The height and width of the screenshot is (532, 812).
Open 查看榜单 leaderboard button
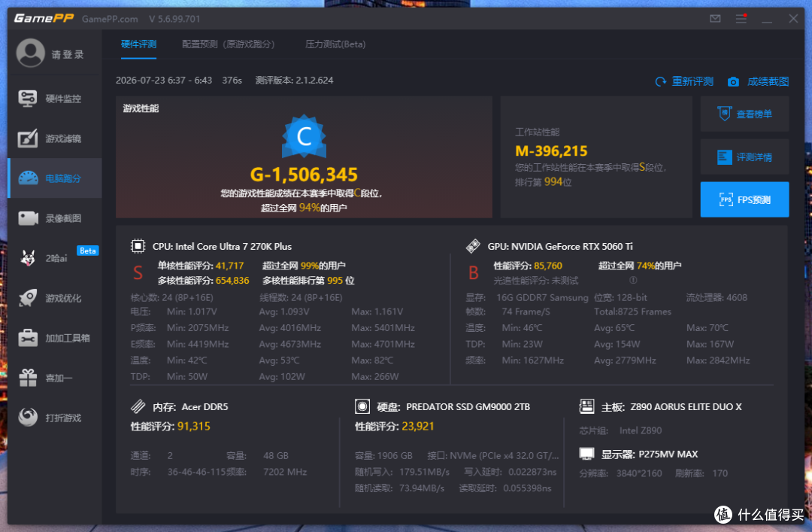point(744,114)
